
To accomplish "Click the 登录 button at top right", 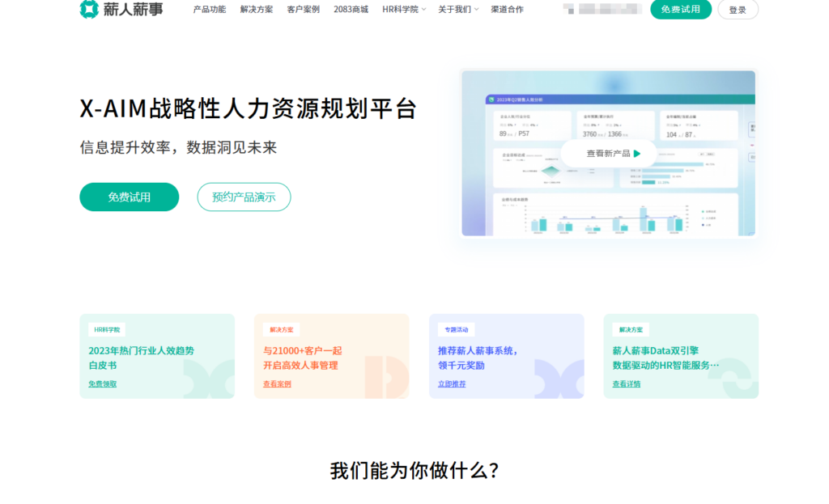I will [738, 10].
